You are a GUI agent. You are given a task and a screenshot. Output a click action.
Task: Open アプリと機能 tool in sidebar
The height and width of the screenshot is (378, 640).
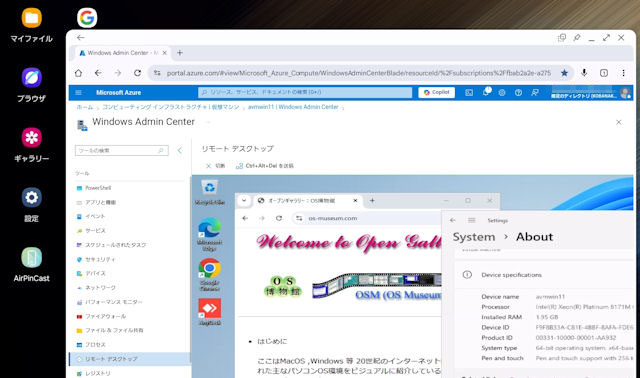100,202
